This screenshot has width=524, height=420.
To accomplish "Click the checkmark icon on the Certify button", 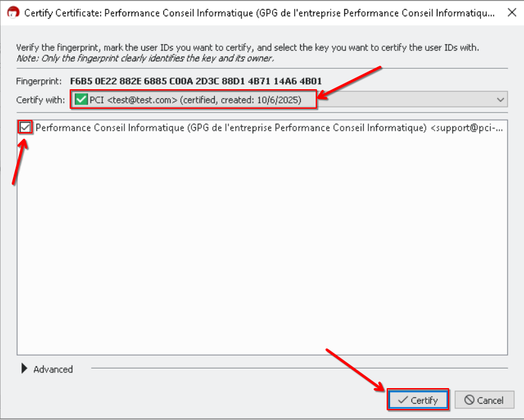I will pos(402,400).
